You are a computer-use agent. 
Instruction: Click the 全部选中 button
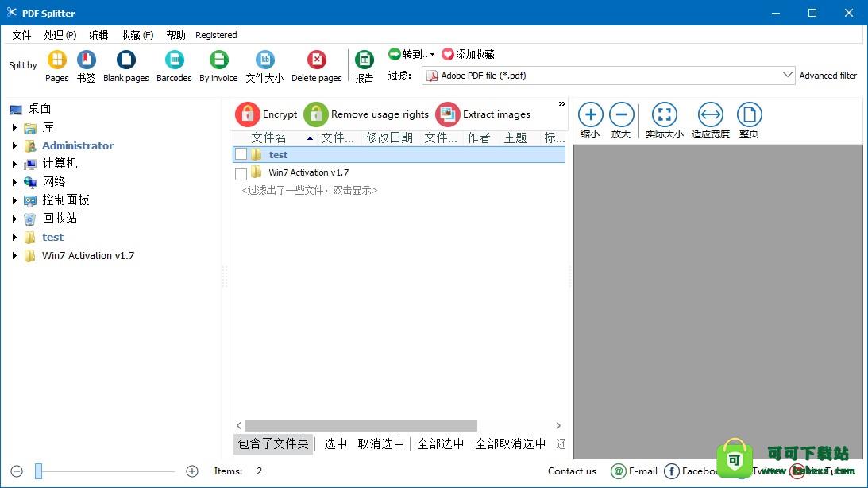(x=440, y=443)
